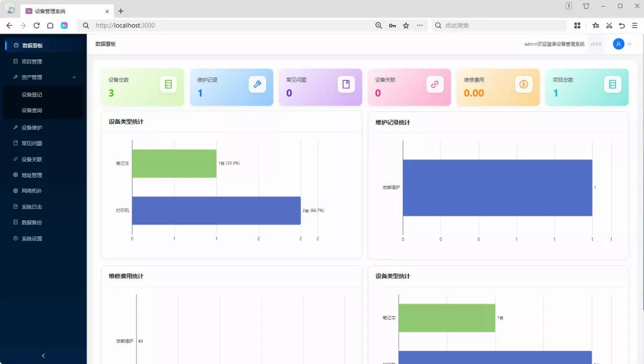Click the zoom magnifier icon in the address bar
The height and width of the screenshot is (364, 644).
click(379, 25)
